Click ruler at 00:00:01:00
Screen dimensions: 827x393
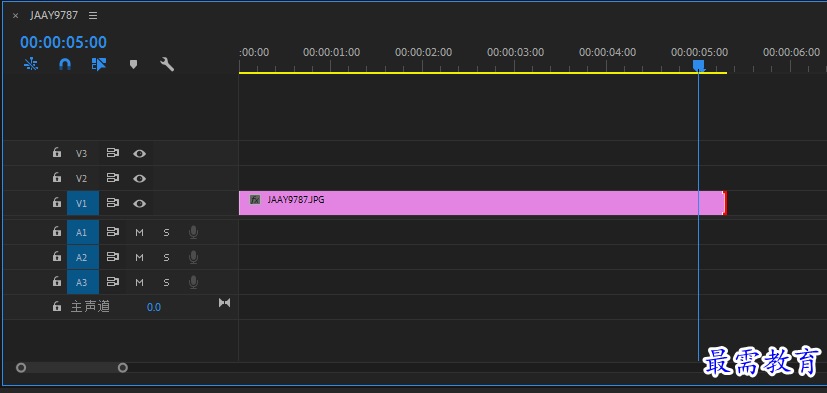tap(331, 52)
